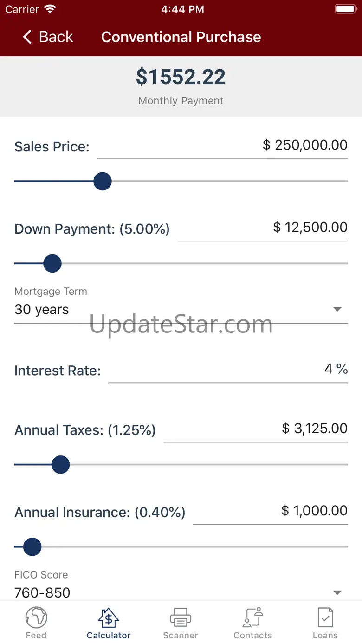The width and height of the screenshot is (362, 644).
Task: Select the 30 years mortgage term value
Action: click(x=42, y=310)
